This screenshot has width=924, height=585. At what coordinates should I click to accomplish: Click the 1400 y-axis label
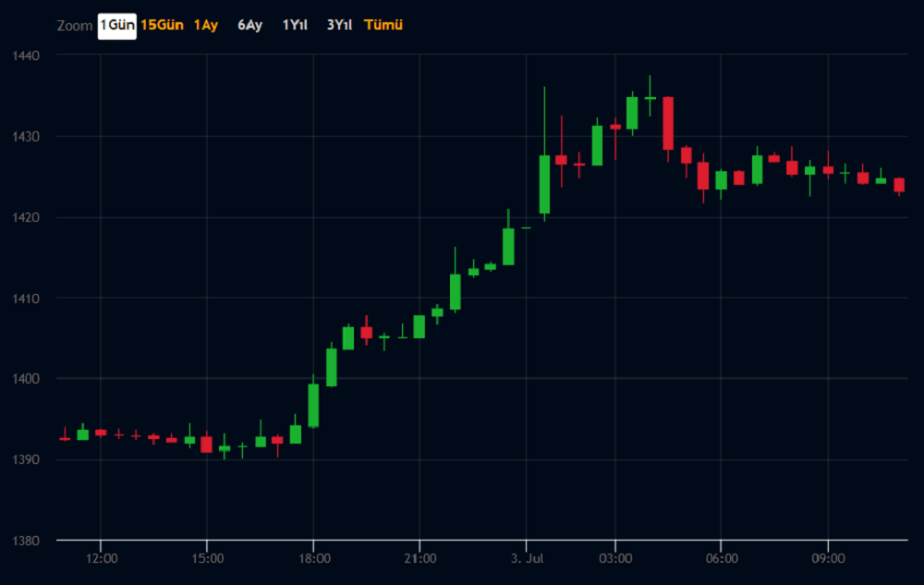click(26, 379)
